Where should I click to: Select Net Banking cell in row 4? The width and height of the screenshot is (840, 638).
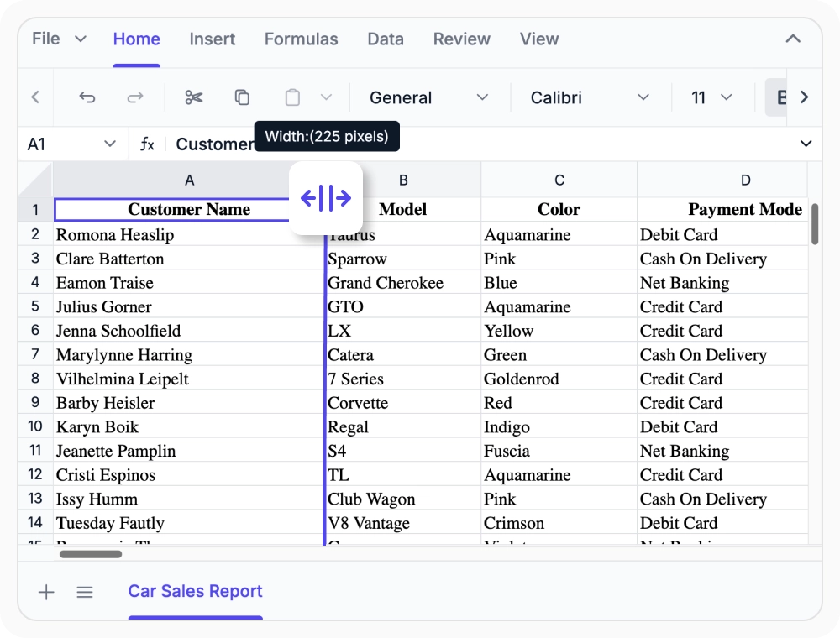(x=722, y=283)
